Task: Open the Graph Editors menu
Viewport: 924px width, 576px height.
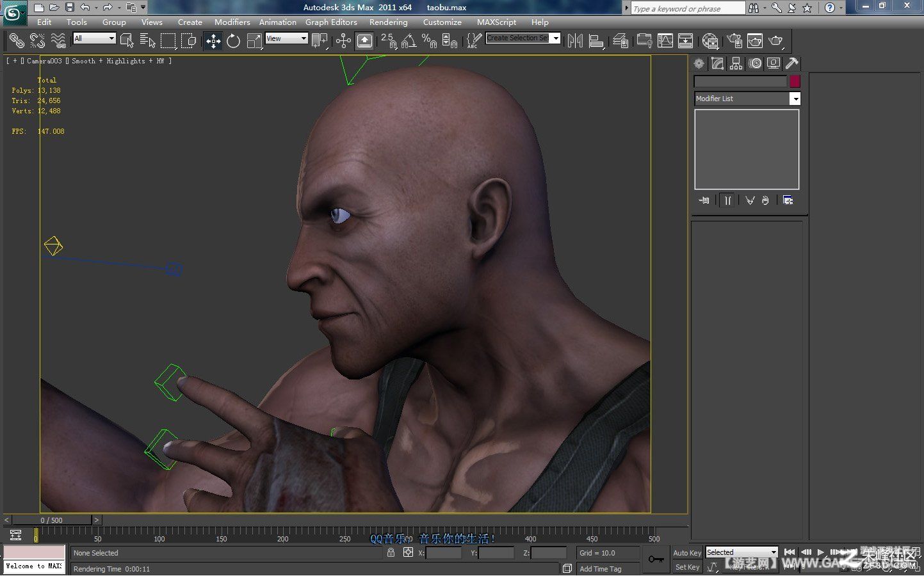Action: tap(331, 22)
